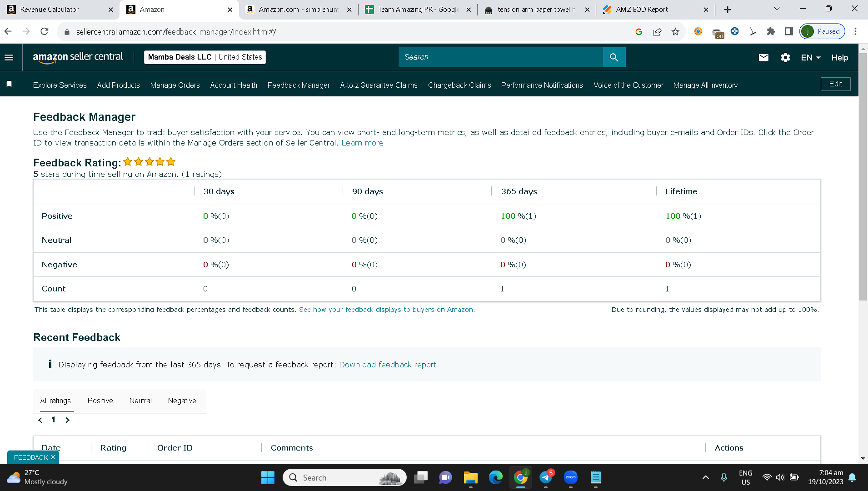Open a new browser tab
868x491 pixels.
[728, 10]
